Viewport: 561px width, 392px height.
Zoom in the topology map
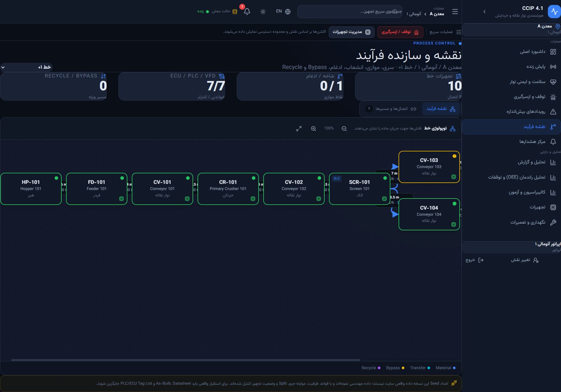point(313,129)
